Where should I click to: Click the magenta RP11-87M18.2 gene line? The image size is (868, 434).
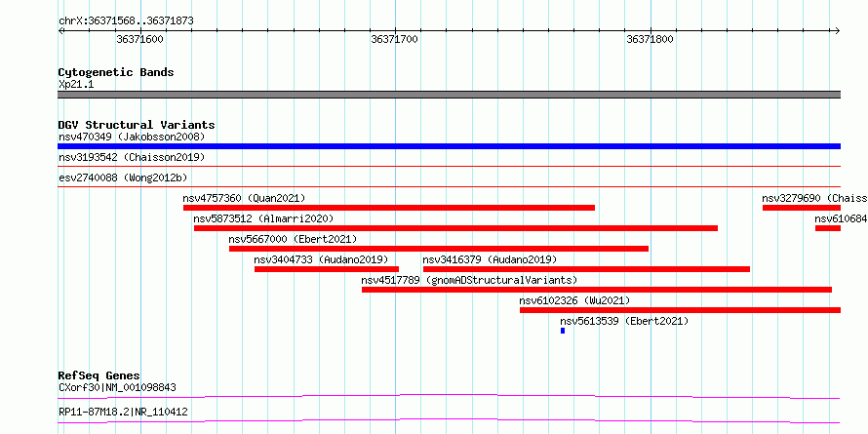pos(449,420)
